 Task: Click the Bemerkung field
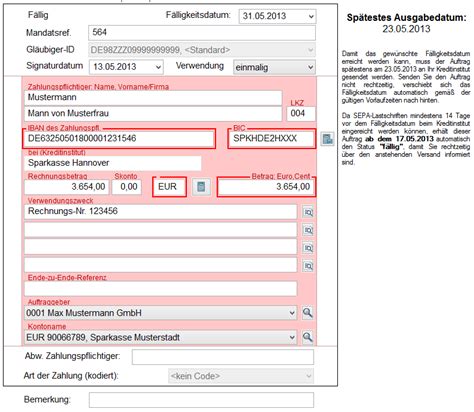coord(201,400)
